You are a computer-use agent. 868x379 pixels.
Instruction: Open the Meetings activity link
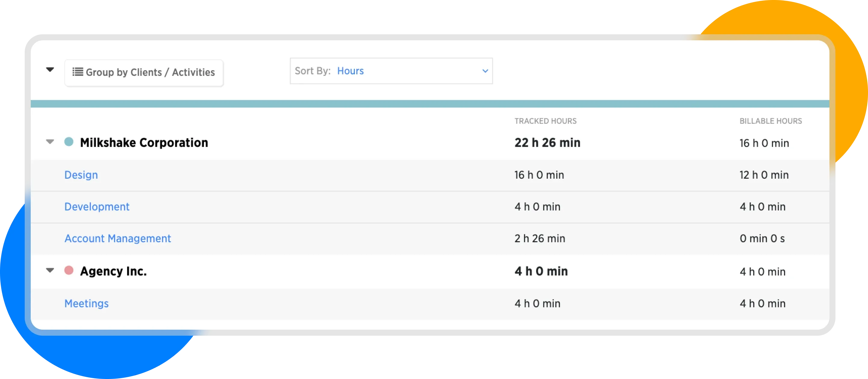(86, 304)
